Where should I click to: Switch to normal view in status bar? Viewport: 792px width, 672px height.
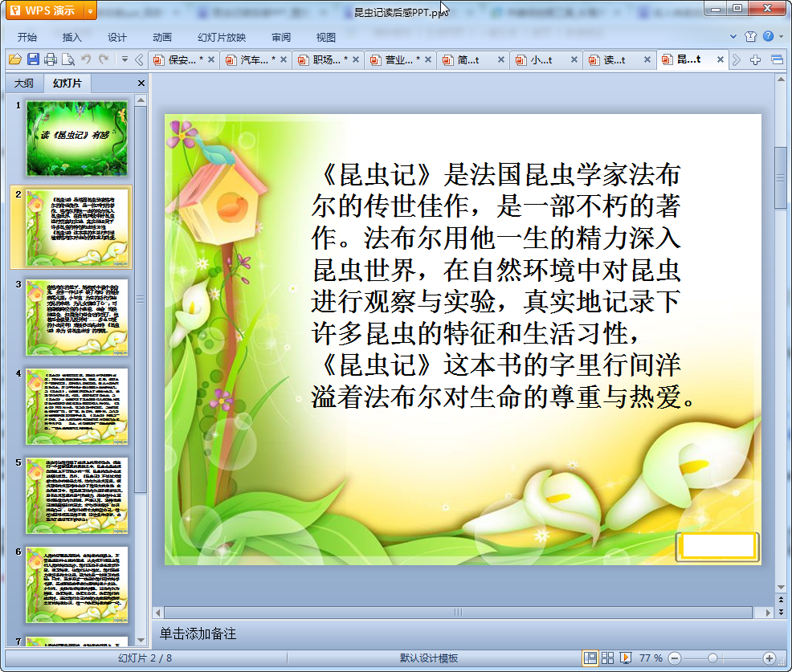pos(590,658)
